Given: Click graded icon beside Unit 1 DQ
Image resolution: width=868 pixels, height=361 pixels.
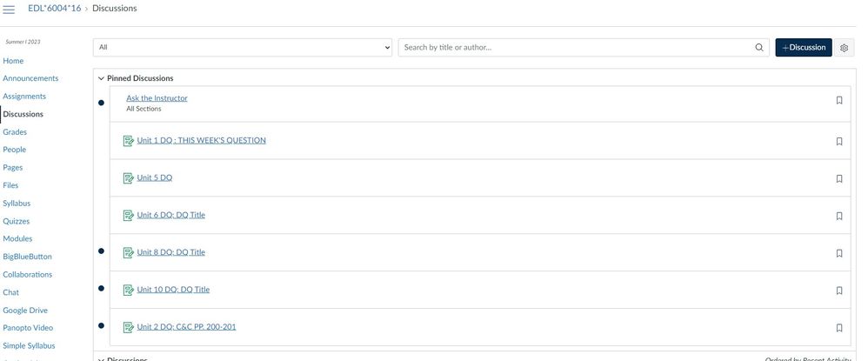Looking at the screenshot, I should [129, 141].
